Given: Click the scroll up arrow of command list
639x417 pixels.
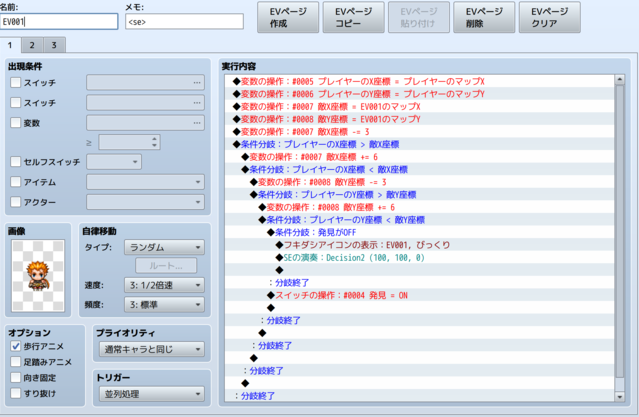Looking at the screenshot, I should [x=620, y=79].
